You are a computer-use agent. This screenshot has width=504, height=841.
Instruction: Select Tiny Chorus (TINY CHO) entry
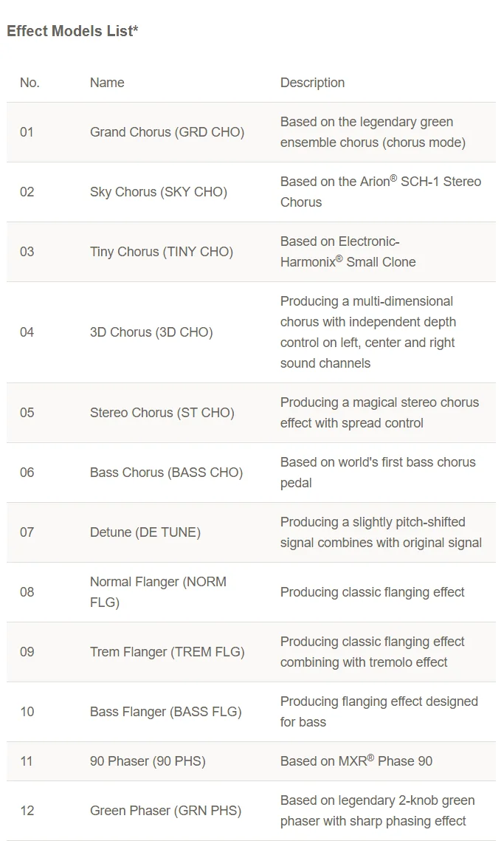[x=162, y=252]
